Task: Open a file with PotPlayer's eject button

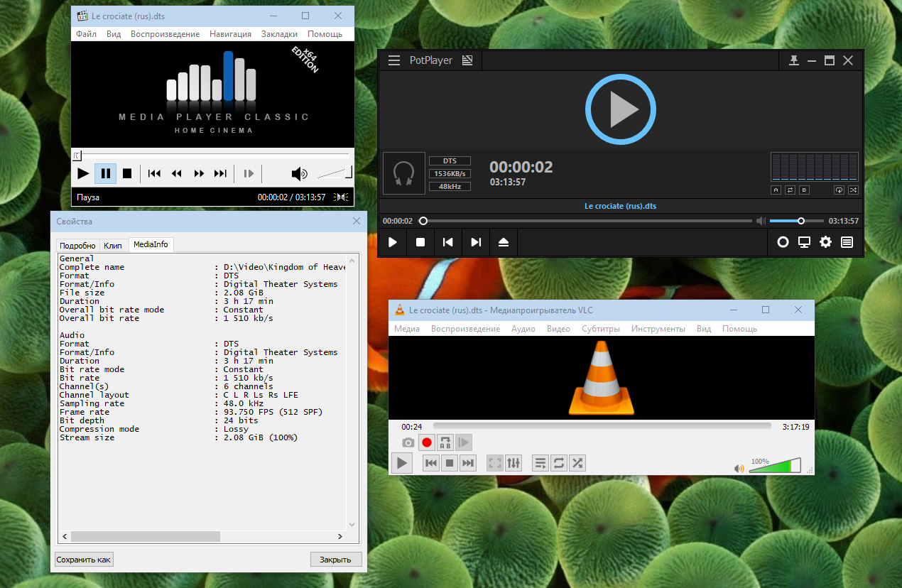Action: [504, 242]
